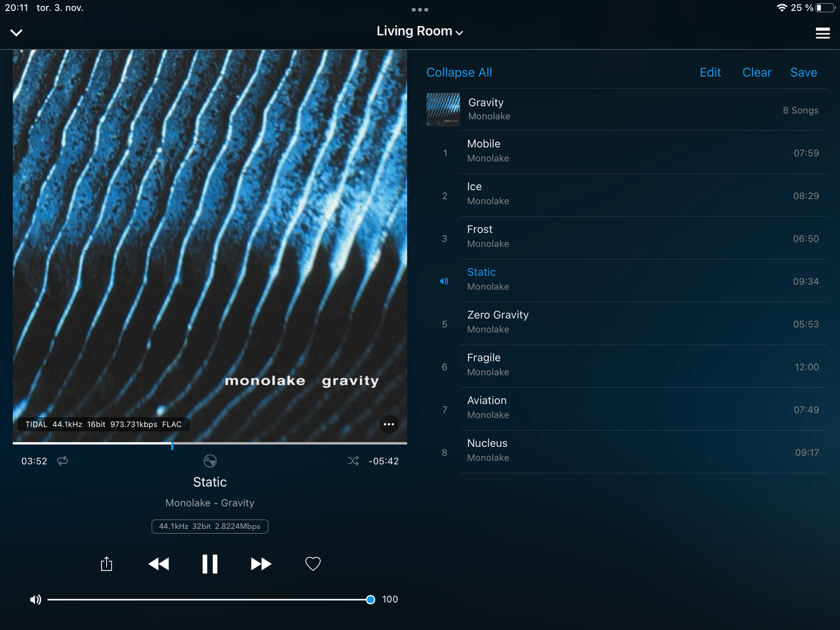Tap the TIDAL FLAC source info badge
Image resolution: width=840 pixels, height=630 pixels.
click(x=103, y=424)
